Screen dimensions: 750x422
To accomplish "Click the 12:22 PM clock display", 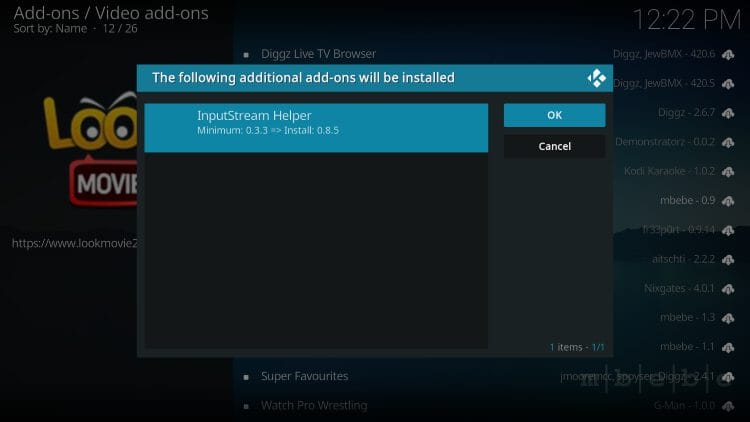I will pos(687,18).
